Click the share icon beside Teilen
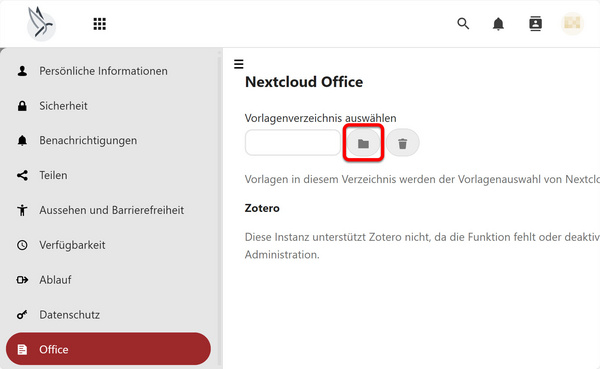600x369 pixels. pos(22,175)
